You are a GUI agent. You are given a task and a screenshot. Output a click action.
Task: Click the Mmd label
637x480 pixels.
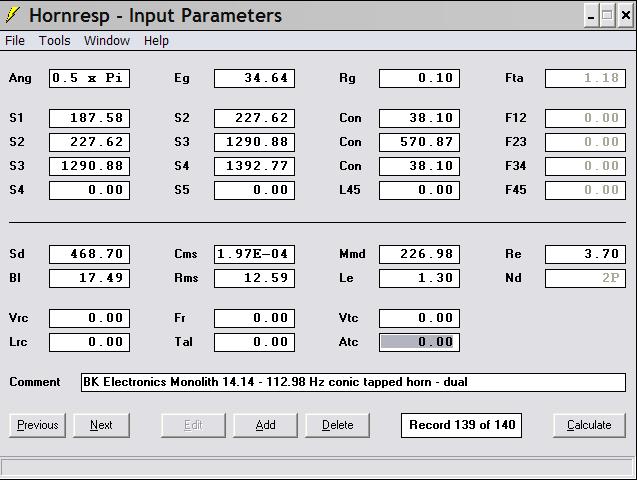pyautogui.click(x=352, y=254)
